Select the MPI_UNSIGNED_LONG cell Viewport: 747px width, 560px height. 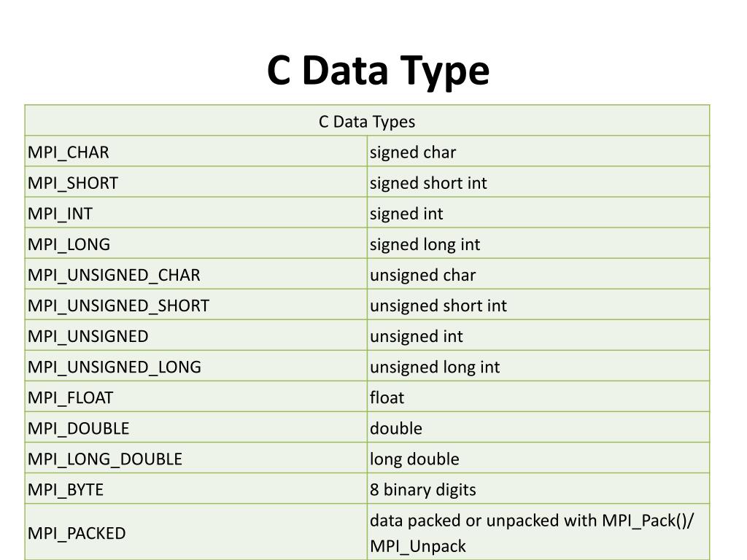point(196,366)
